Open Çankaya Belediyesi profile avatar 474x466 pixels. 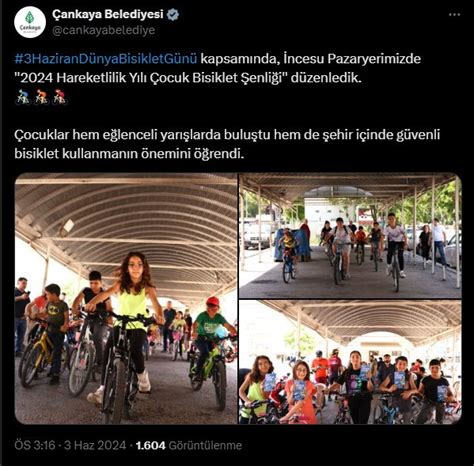coord(30,22)
